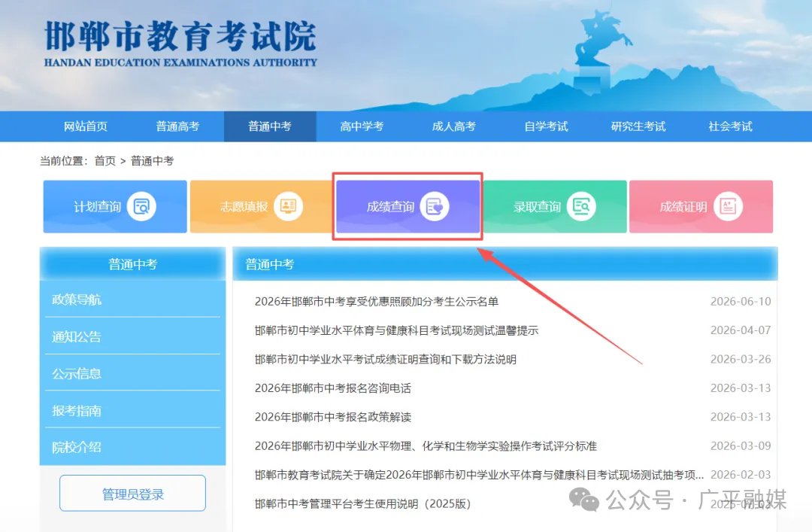Open the 成绩查询 card

[x=408, y=206]
